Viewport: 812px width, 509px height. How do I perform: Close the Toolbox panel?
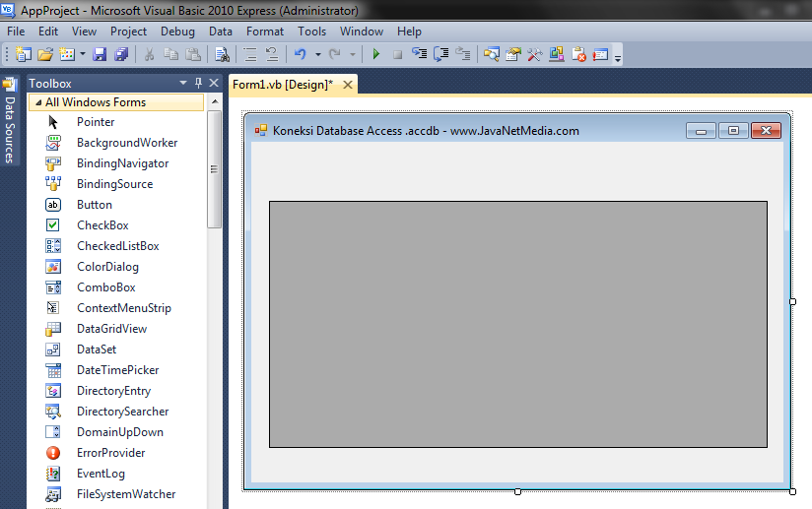[x=214, y=83]
